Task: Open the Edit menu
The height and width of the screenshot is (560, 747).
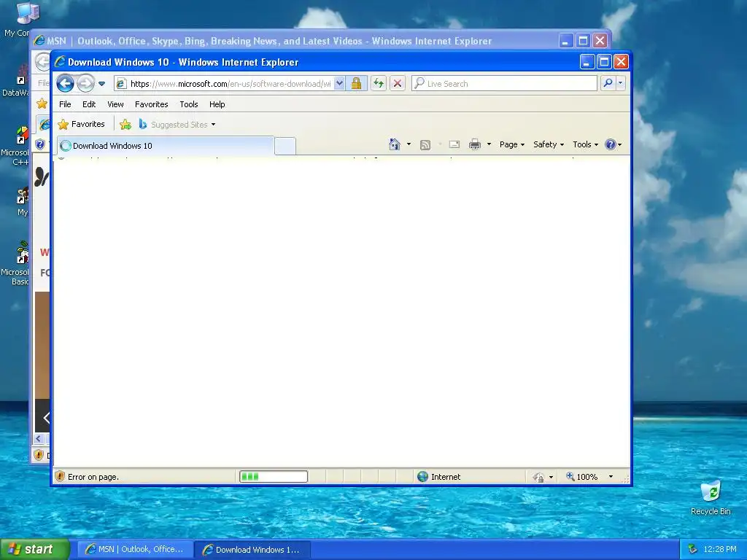Action: click(88, 104)
